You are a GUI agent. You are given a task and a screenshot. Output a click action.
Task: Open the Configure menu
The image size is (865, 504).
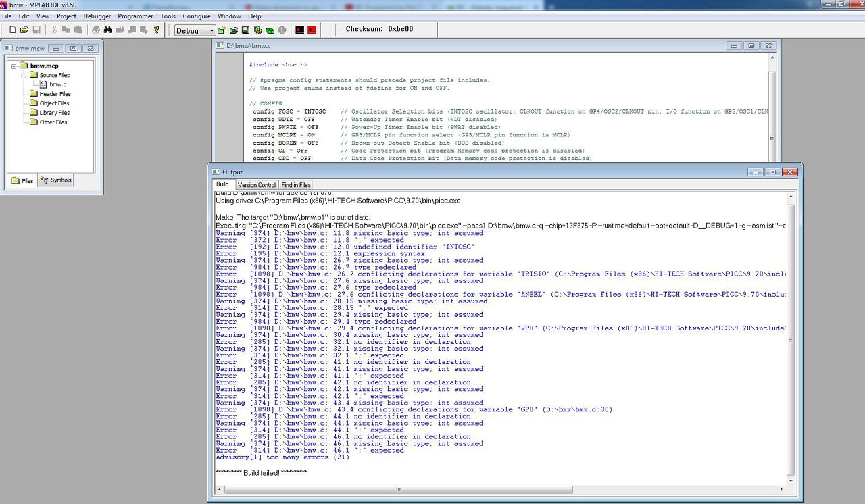(197, 16)
